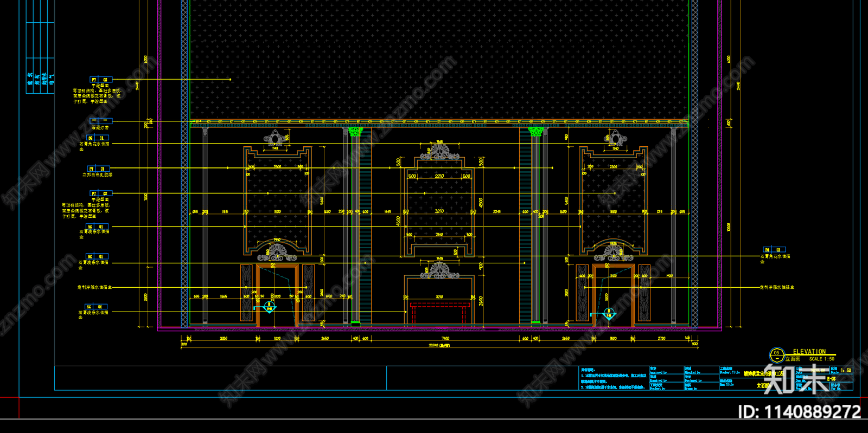Viewport: 868px width, 433px height.
Task: Select the SG 04 material tag at bottom left
Action: (x=96, y=307)
